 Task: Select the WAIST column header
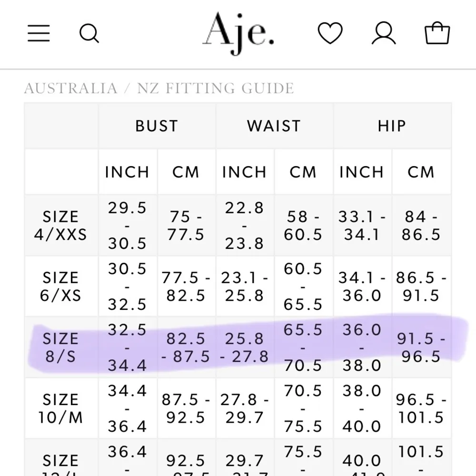point(274,126)
